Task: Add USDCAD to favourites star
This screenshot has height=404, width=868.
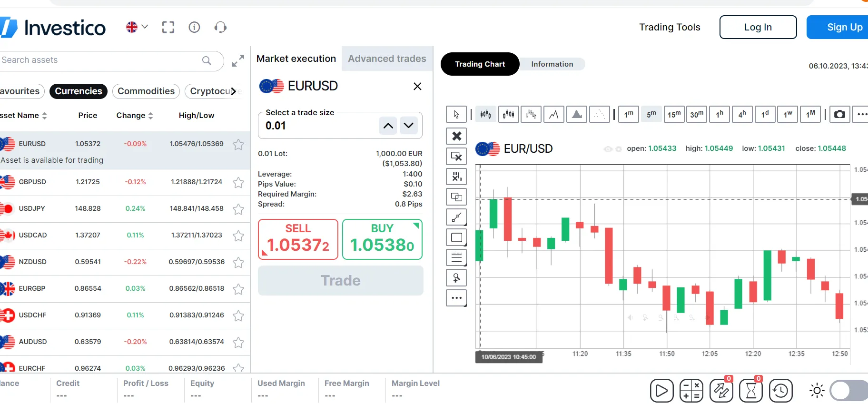Action: (238, 236)
